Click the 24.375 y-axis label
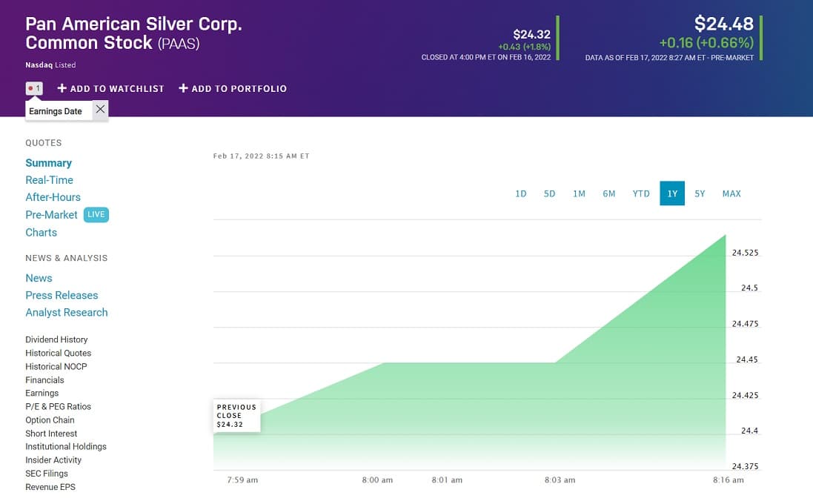 pos(745,466)
